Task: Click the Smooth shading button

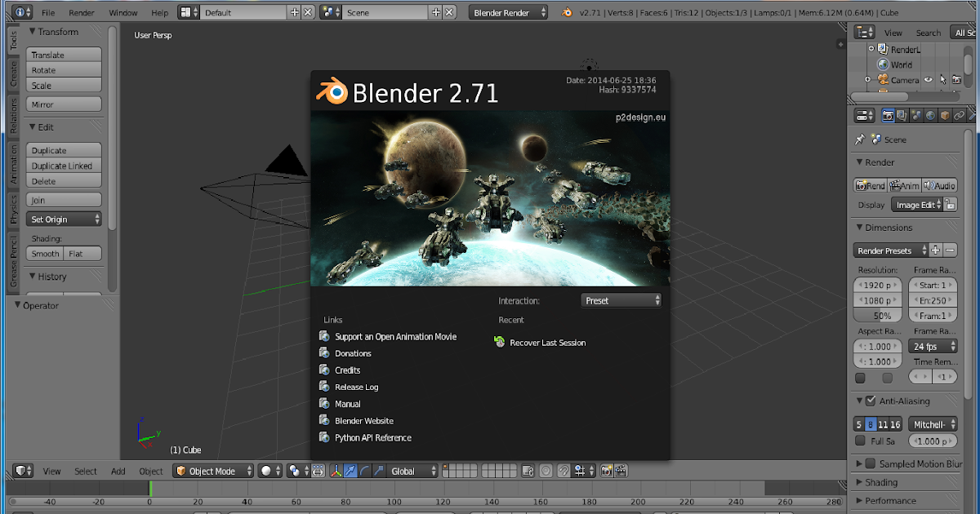Action: tap(45, 254)
